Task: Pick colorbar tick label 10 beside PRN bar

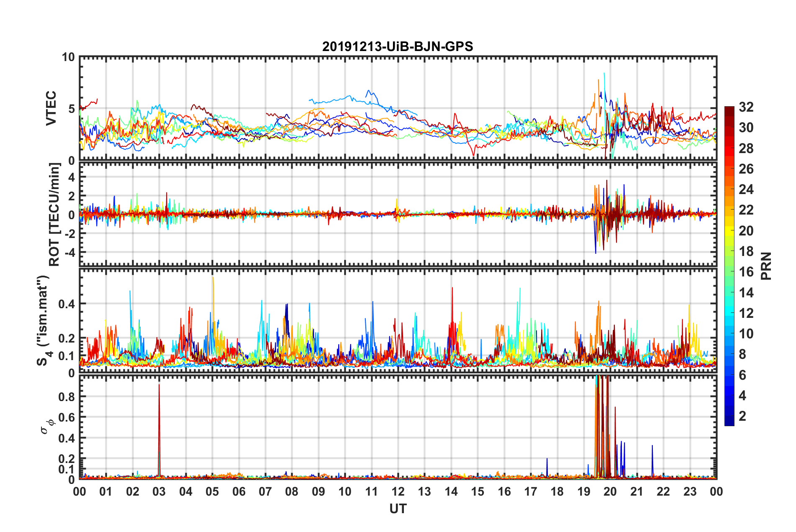Action: pyautogui.click(x=746, y=334)
